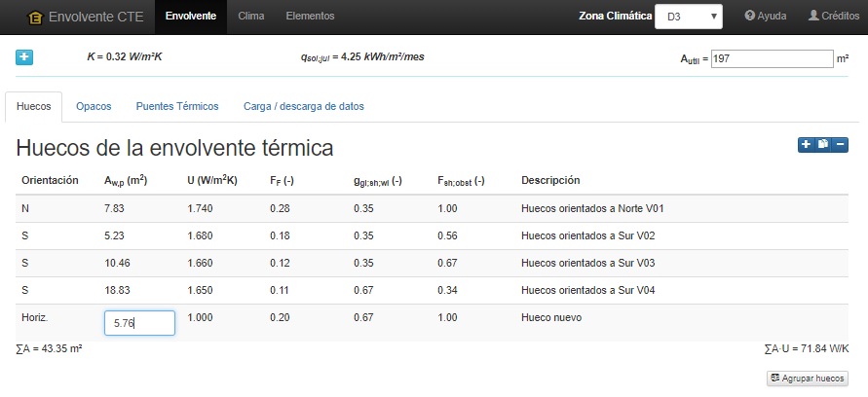
Task: Switch to the Opacos tab
Action: pos(94,107)
